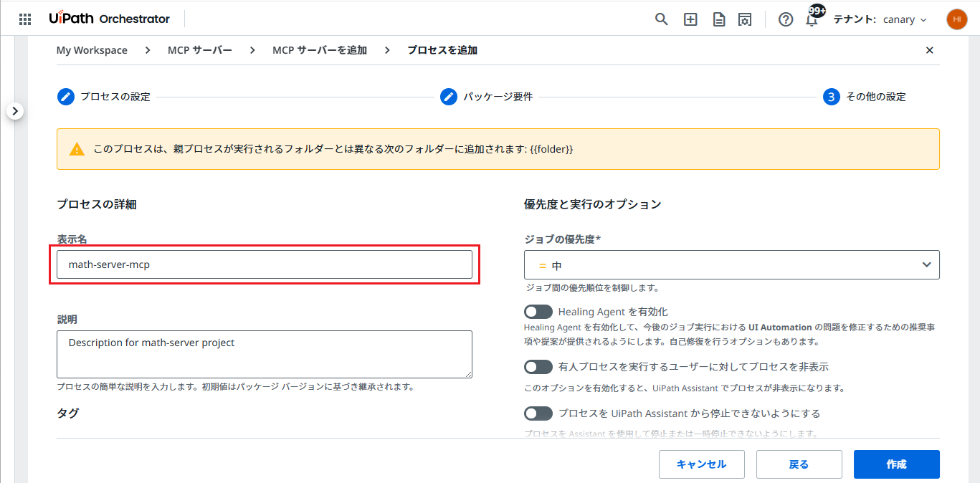Click the 作成 button
This screenshot has height=483, width=980.
point(897,464)
